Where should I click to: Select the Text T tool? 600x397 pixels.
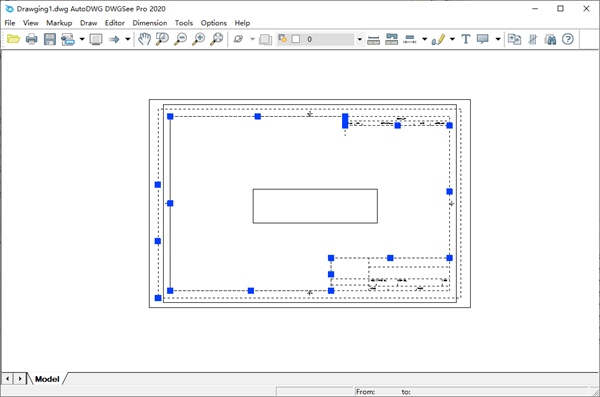[x=466, y=39]
